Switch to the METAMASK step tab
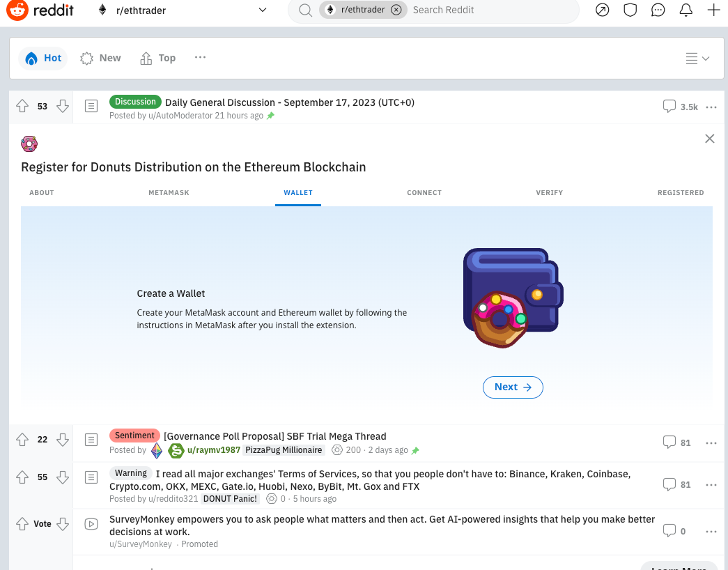 coord(169,193)
